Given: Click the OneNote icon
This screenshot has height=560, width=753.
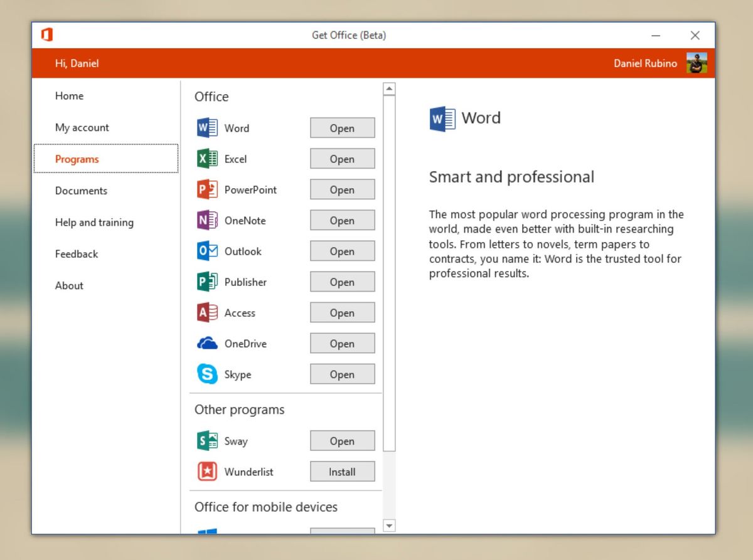Looking at the screenshot, I should pyautogui.click(x=207, y=220).
